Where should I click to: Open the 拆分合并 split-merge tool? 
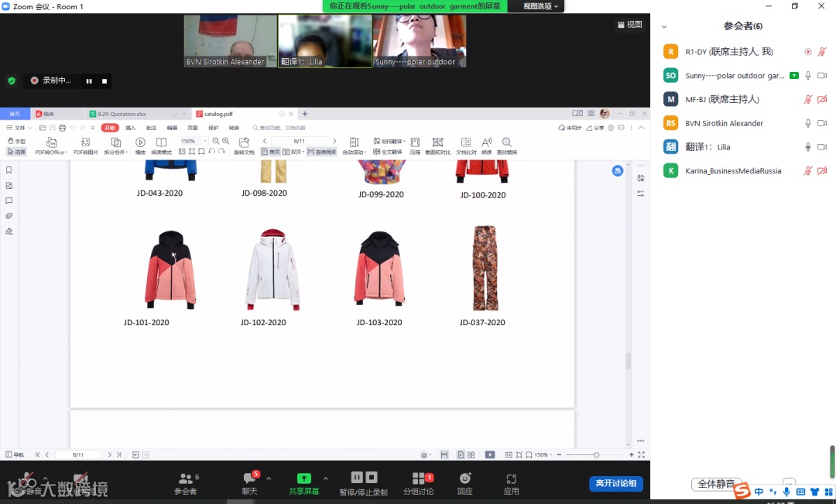point(115,146)
